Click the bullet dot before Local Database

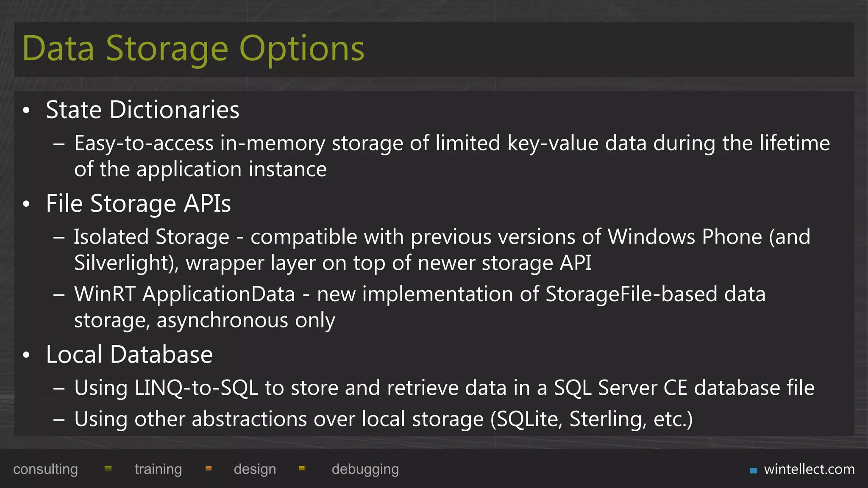click(27, 355)
